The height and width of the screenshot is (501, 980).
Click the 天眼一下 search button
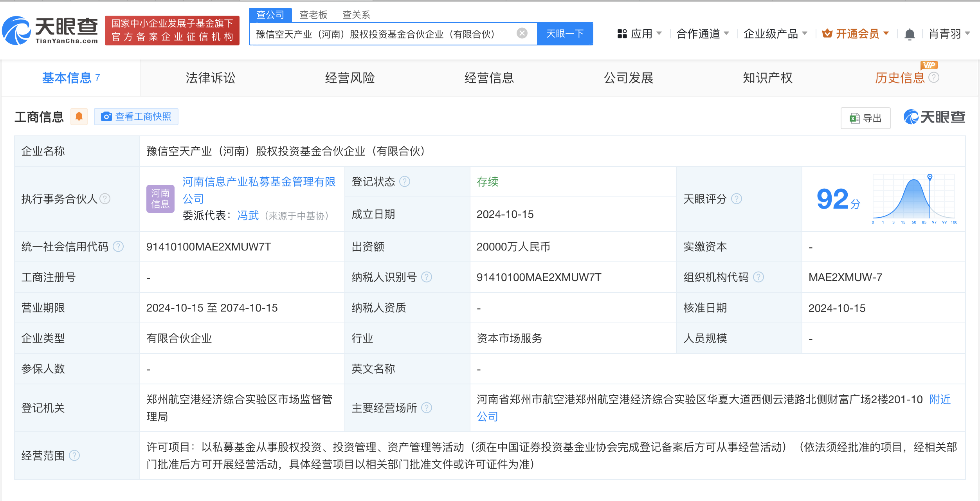[565, 34]
